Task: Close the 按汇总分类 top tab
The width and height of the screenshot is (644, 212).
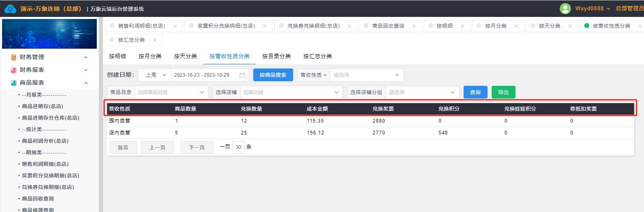Action: tap(154, 40)
